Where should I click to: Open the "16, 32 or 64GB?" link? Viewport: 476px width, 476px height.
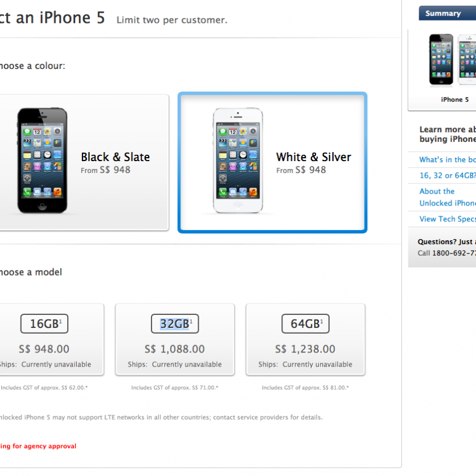[448, 175]
